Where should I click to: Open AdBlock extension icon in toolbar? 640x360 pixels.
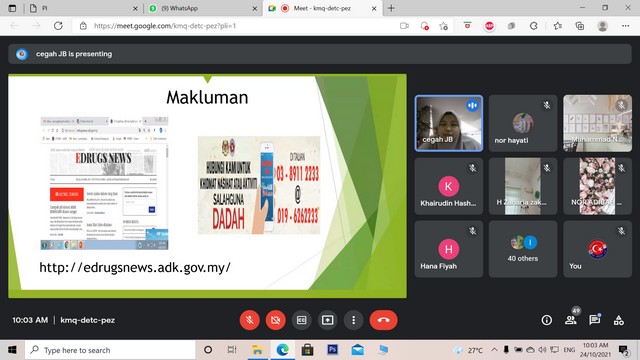(489, 26)
